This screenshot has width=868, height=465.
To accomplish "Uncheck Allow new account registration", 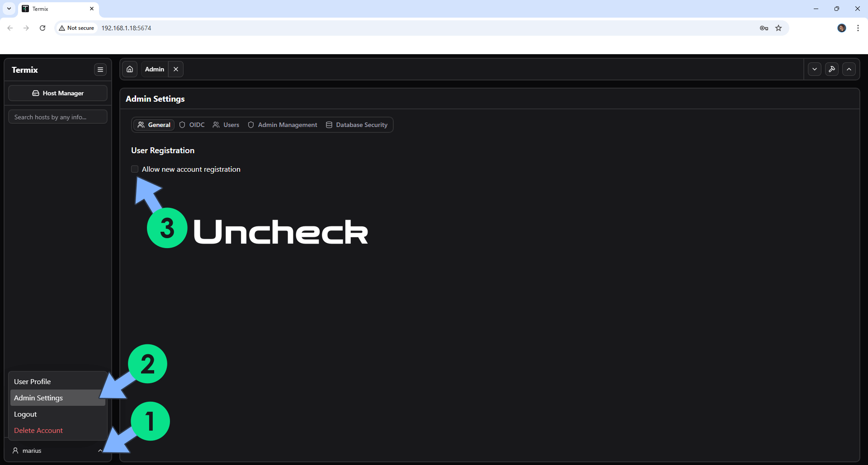I will pyautogui.click(x=135, y=169).
